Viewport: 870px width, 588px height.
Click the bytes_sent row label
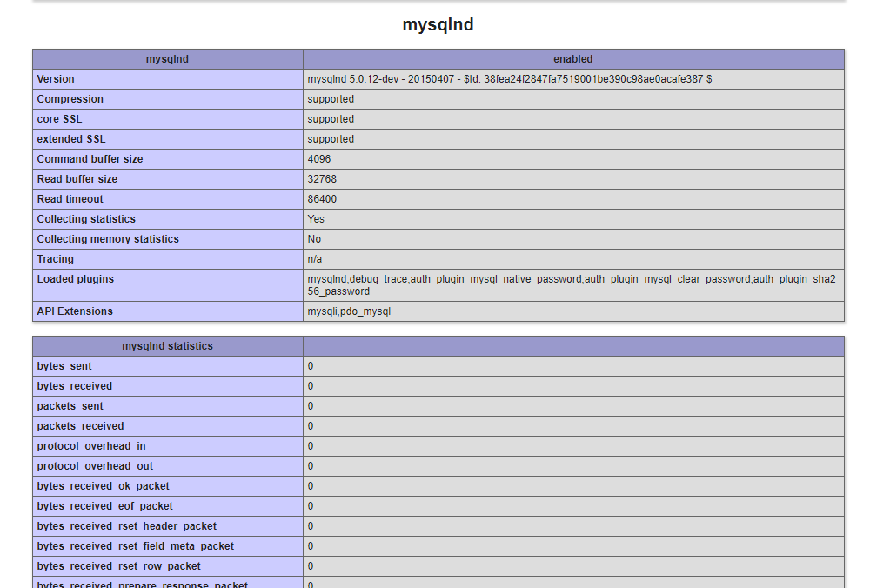(x=64, y=366)
